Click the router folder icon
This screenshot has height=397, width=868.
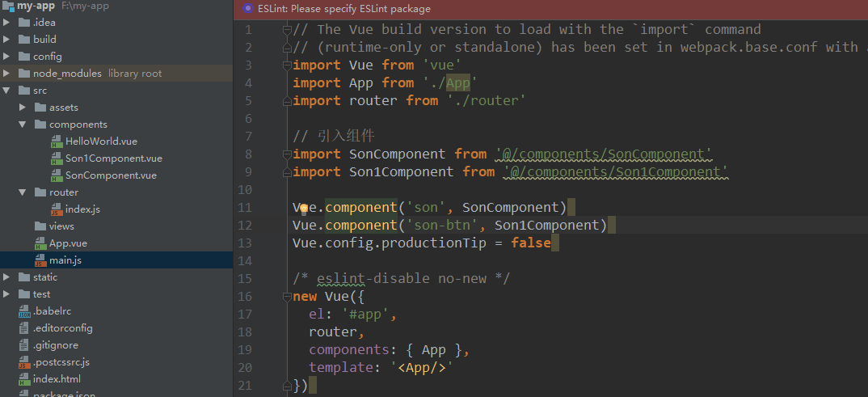tap(40, 192)
